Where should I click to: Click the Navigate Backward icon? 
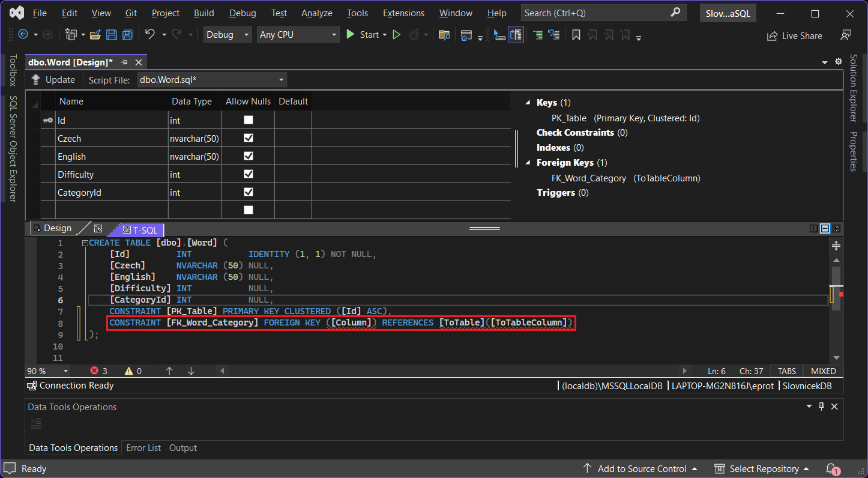coord(23,35)
